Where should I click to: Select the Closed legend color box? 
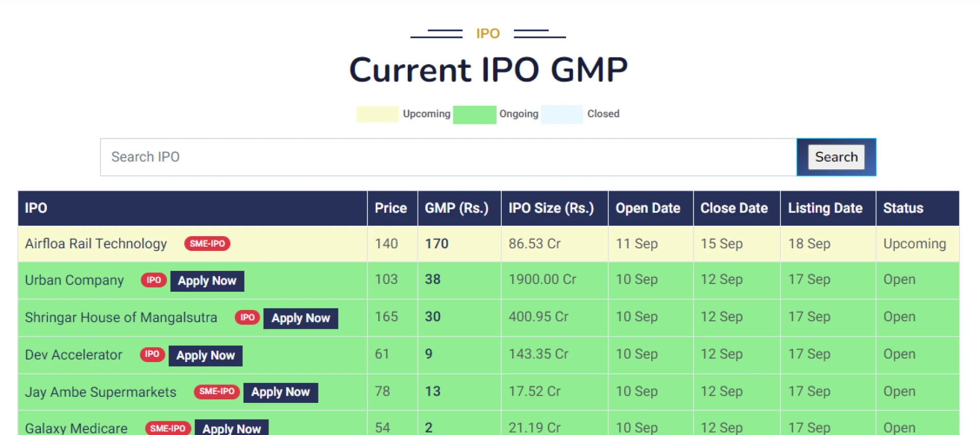pos(561,114)
